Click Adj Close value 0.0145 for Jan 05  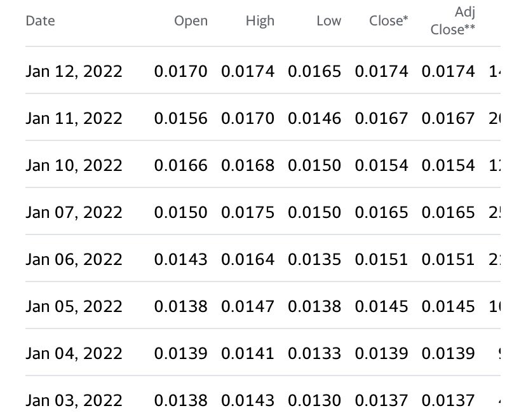(448, 306)
